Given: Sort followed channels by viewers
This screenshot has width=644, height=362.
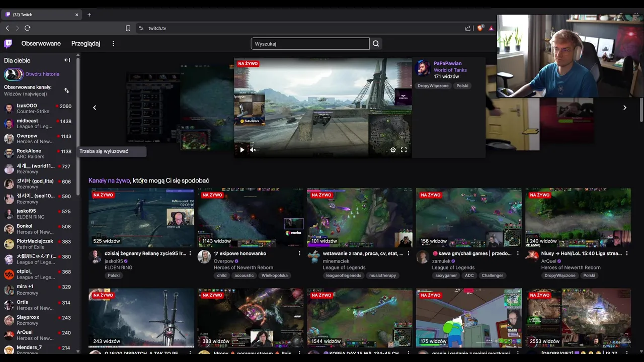Looking at the screenshot, I should (66, 90).
